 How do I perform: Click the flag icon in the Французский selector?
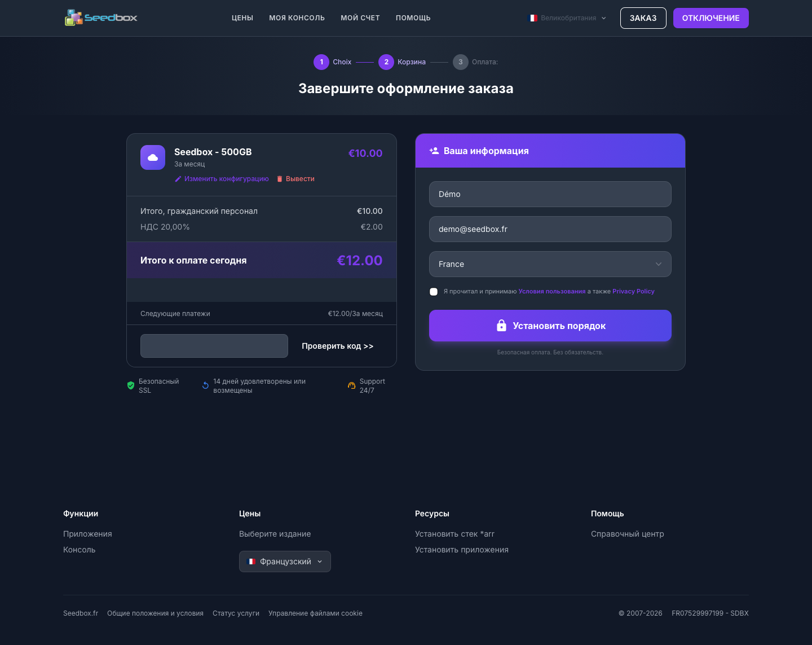coord(252,561)
